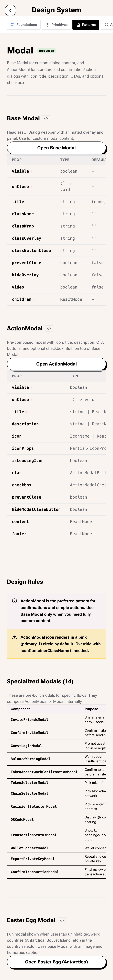This screenshot has height=980, width=113.
Task: Go back using the arrow button
Action: [11, 10]
